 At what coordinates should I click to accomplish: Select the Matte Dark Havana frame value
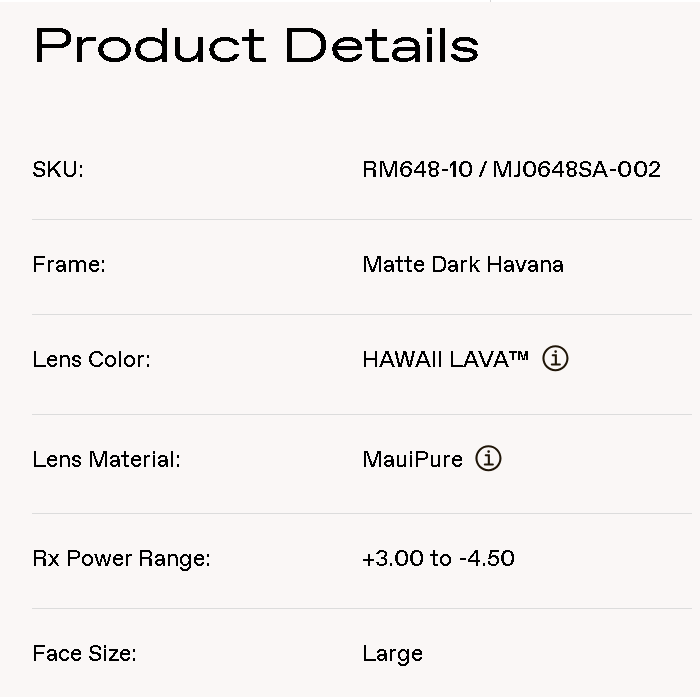point(463,265)
